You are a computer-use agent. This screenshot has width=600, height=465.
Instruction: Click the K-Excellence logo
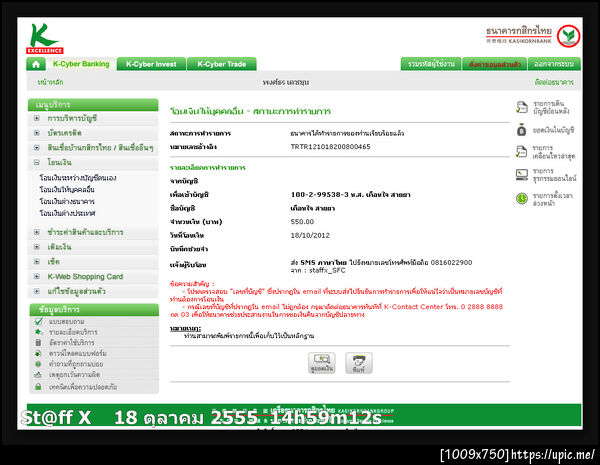click(x=44, y=39)
